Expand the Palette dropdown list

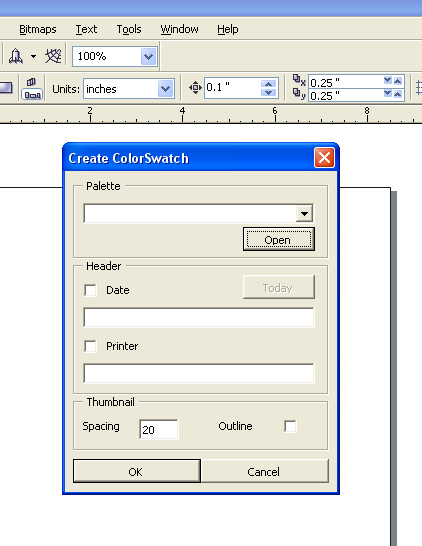coord(304,213)
